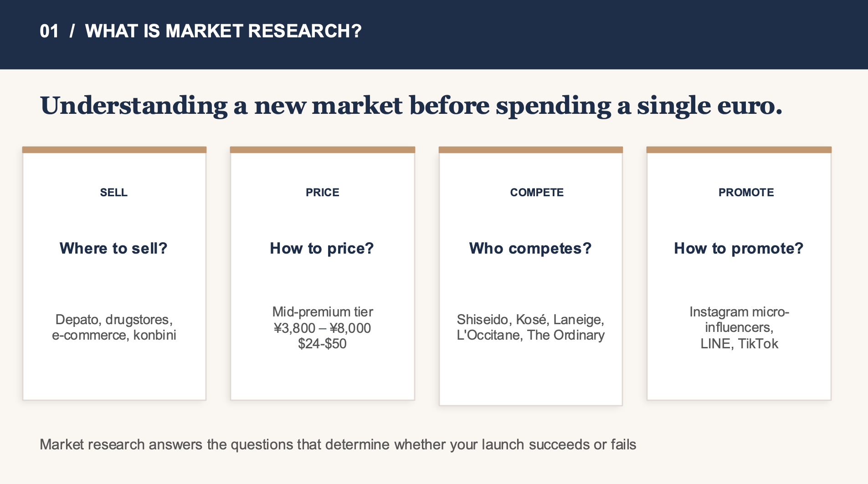Click the tan top bar of COMPETE card
Viewport: 868px width, 484px height.
pos(531,150)
